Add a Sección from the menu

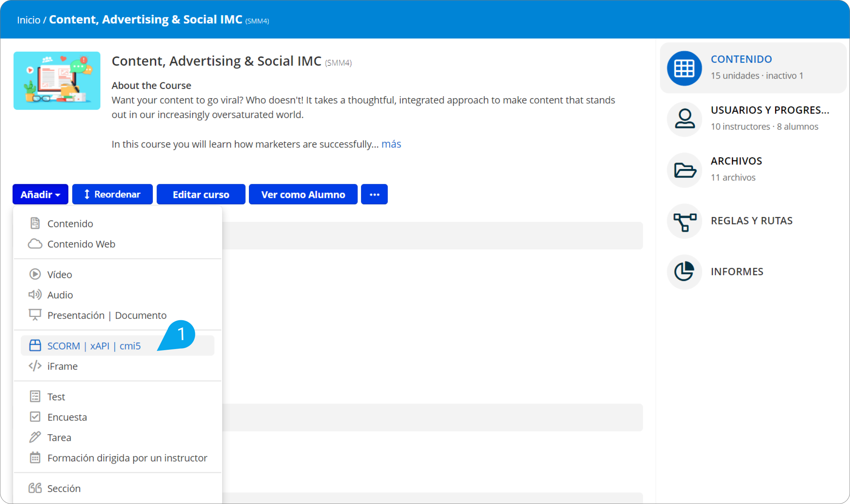64,489
